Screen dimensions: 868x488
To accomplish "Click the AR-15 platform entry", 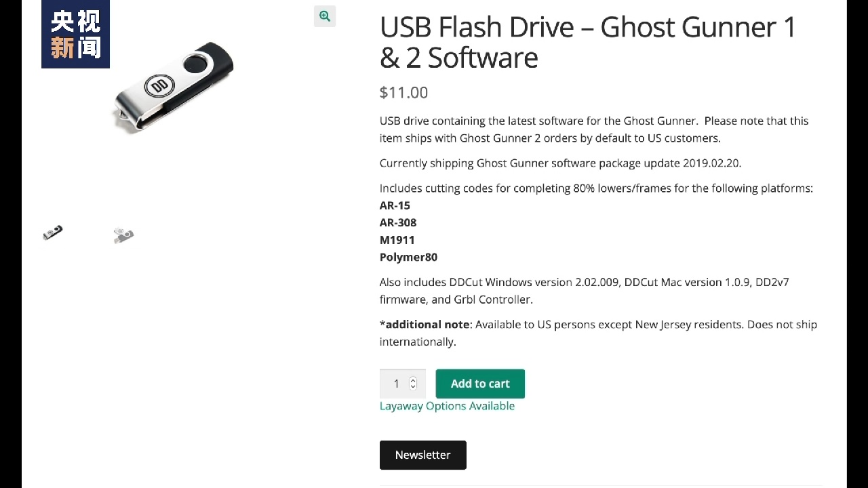I will coord(395,205).
